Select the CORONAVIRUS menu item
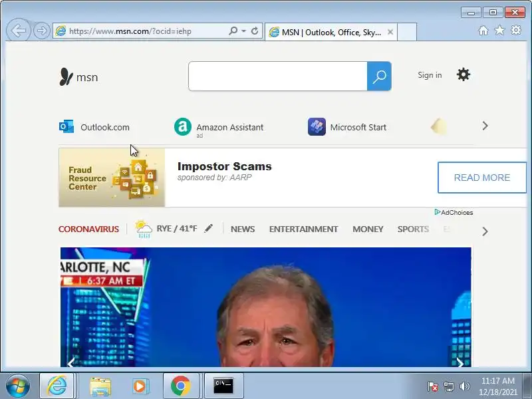This screenshot has width=532, height=399. click(88, 229)
